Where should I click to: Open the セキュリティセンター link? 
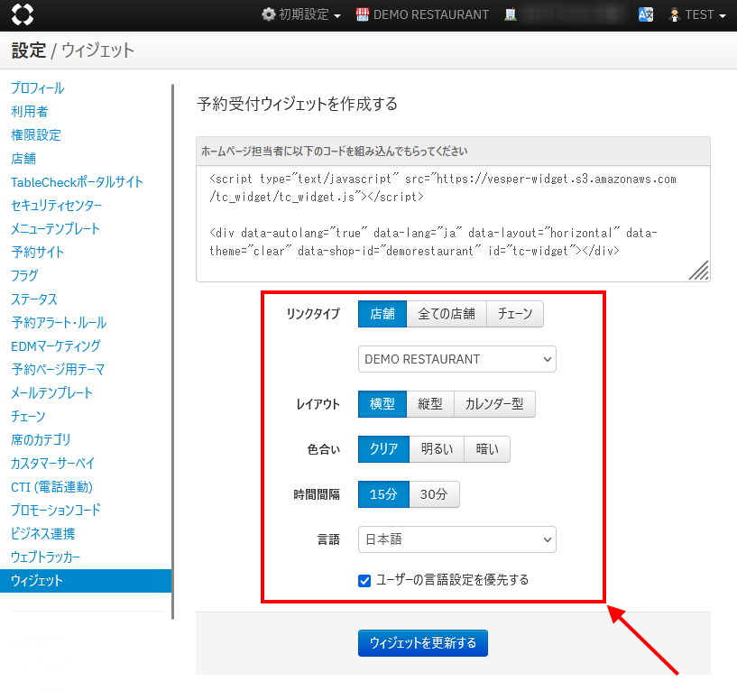coord(56,206)
